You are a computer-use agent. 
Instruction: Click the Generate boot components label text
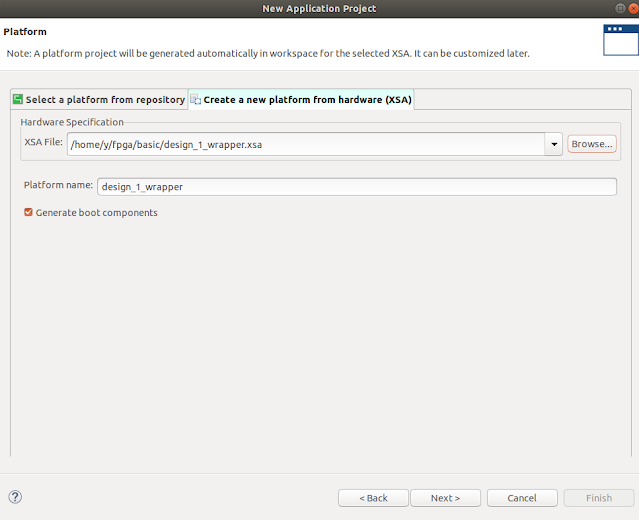[97, 213]
